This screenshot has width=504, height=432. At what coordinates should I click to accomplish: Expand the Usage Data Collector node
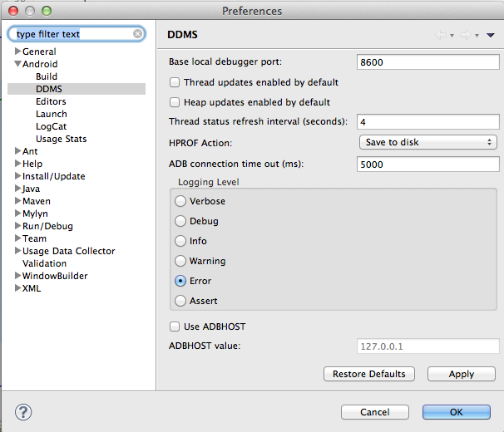18,251
